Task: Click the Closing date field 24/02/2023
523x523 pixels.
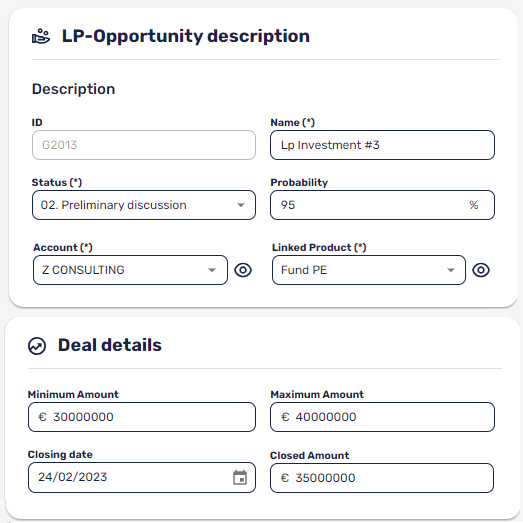Action: pyautogui.click(x=142, y=477)
